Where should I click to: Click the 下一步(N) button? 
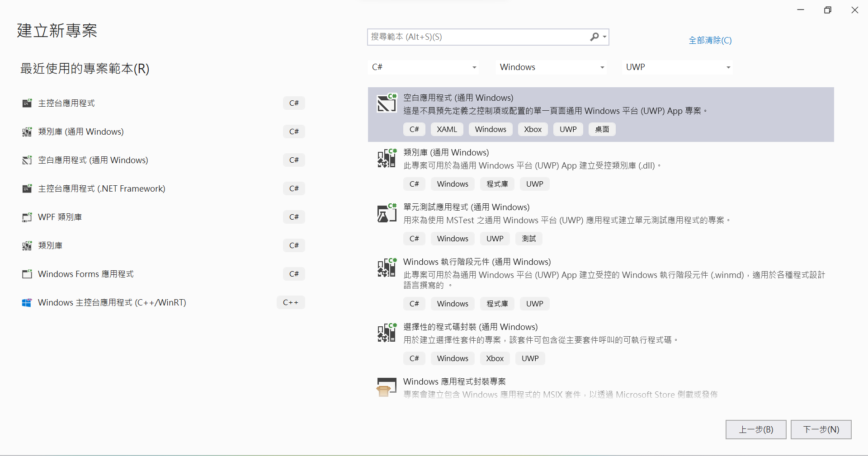(x=821, y=429)
